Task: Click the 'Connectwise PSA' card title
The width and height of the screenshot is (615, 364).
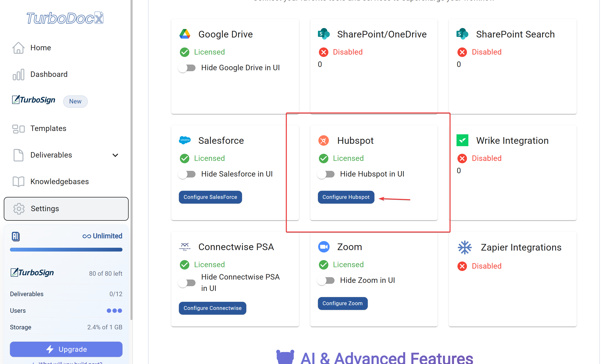Action: (x=236, y=247)
